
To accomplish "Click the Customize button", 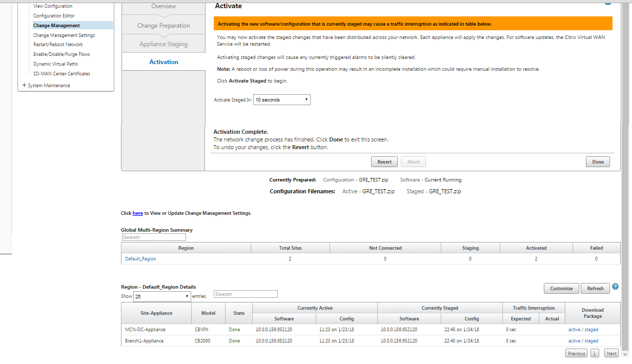I will [561, 289].
